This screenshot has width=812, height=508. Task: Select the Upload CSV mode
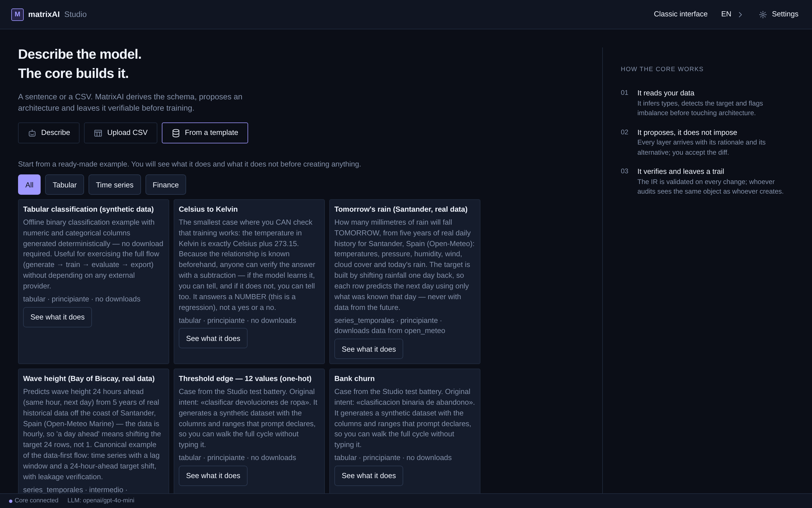(120, 133)
